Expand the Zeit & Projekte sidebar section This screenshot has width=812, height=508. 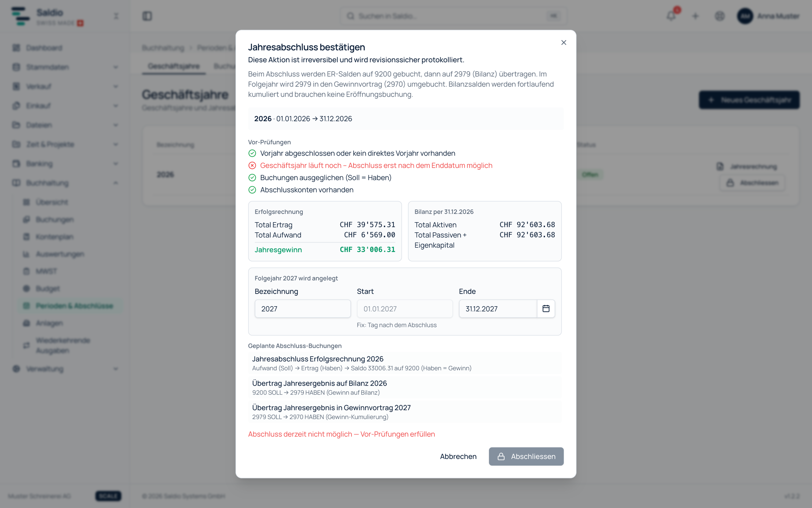(x=65, y=144)
